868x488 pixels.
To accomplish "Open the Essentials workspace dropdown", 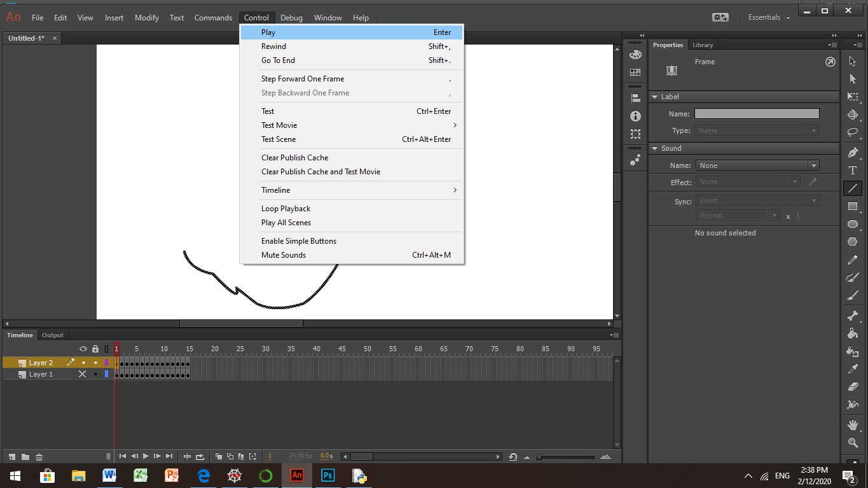I will [769, 17].
